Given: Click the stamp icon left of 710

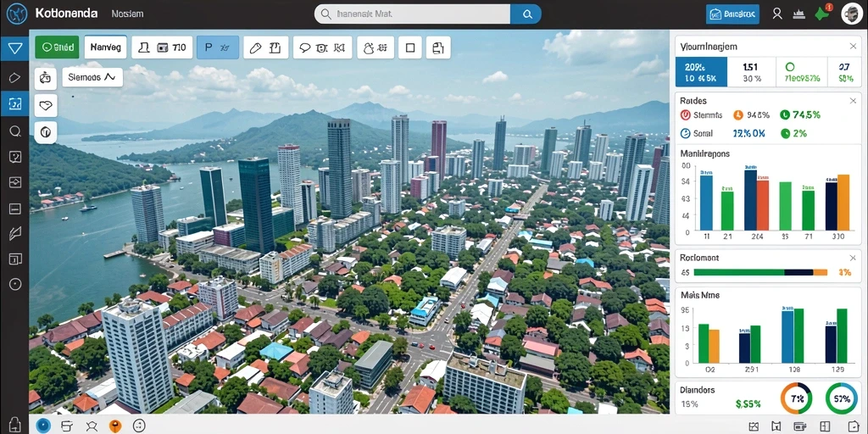Looking at the screenshot, I should (x=144, y=47).
